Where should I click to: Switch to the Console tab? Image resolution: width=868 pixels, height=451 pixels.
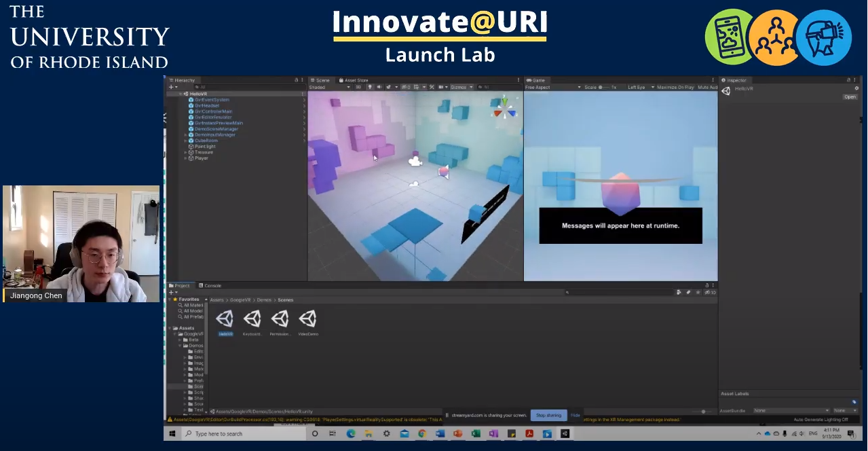[210, 285]
